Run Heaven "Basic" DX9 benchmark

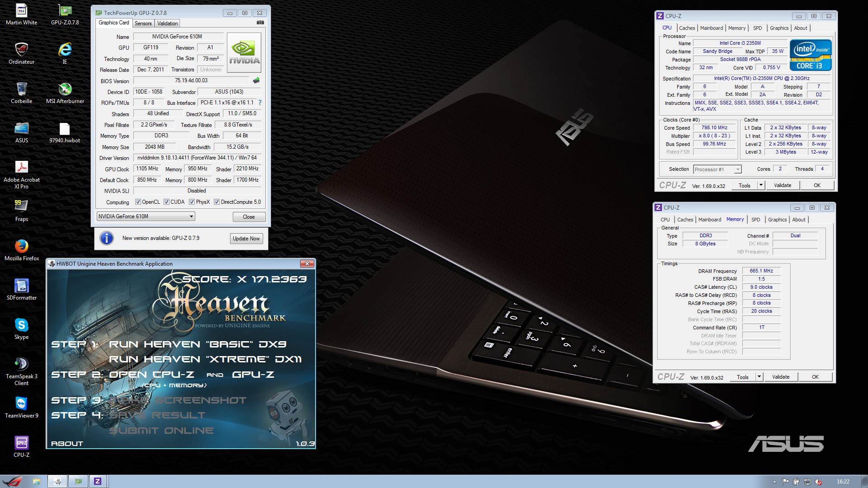198,344
